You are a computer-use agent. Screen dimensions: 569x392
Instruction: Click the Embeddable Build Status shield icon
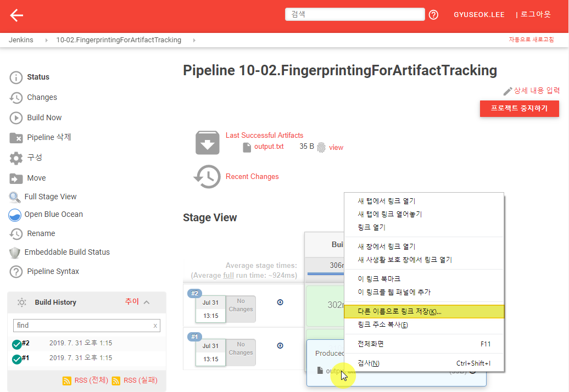pyautogui.click(x=15, y=253)
